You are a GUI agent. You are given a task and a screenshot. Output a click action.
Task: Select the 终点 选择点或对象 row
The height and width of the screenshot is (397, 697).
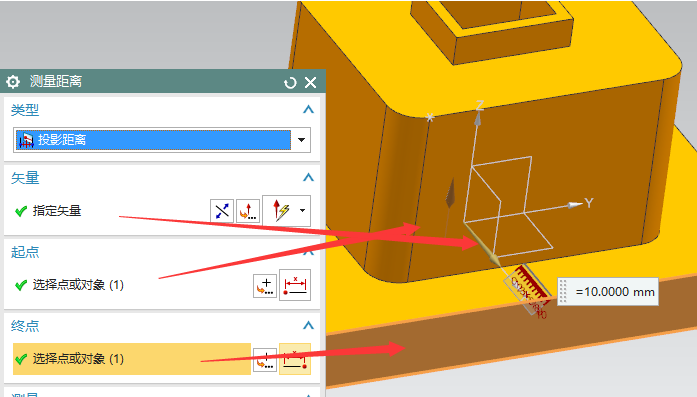pyautogui.click(x=132, y=359)
